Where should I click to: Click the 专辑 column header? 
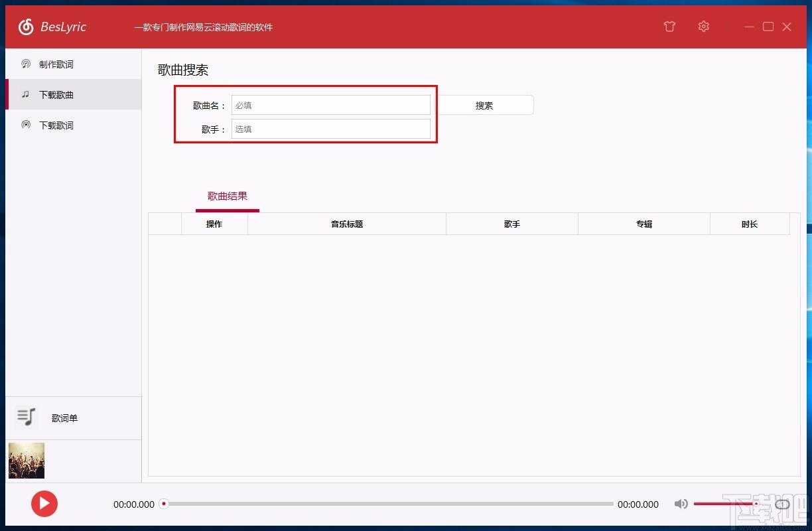coord(644,224)
